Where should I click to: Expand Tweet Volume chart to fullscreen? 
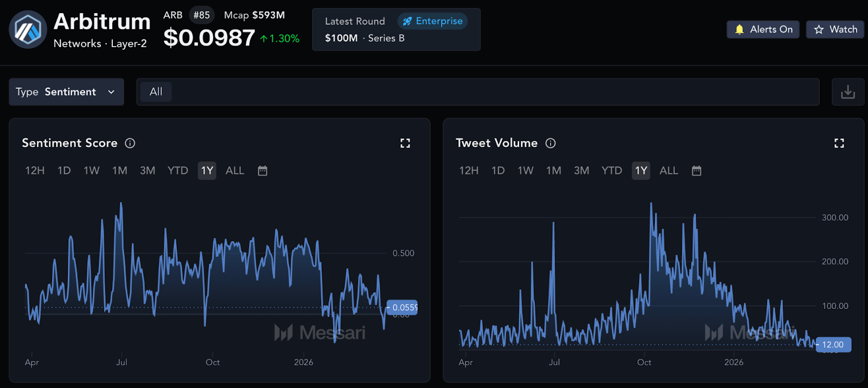[839, 143]
